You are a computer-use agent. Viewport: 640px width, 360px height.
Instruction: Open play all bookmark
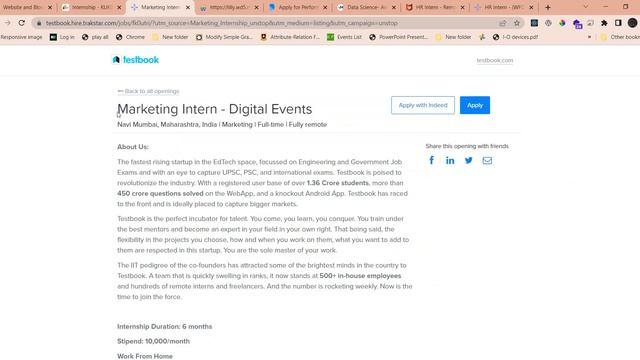(95, 37)
